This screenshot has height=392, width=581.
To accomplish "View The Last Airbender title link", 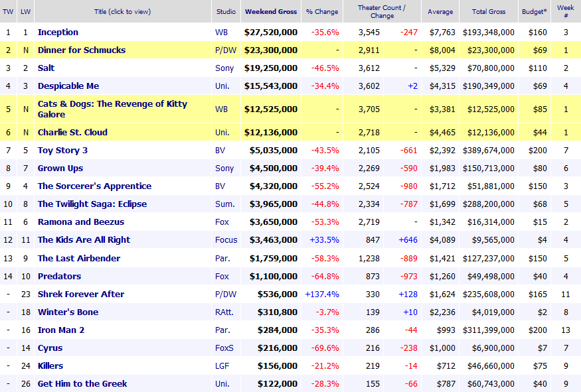I will (x=79, y=259).
